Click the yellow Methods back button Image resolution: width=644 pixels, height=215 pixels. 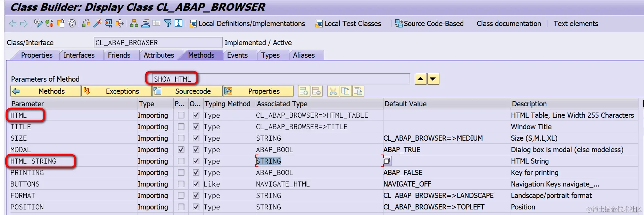[x=46, y=91]
